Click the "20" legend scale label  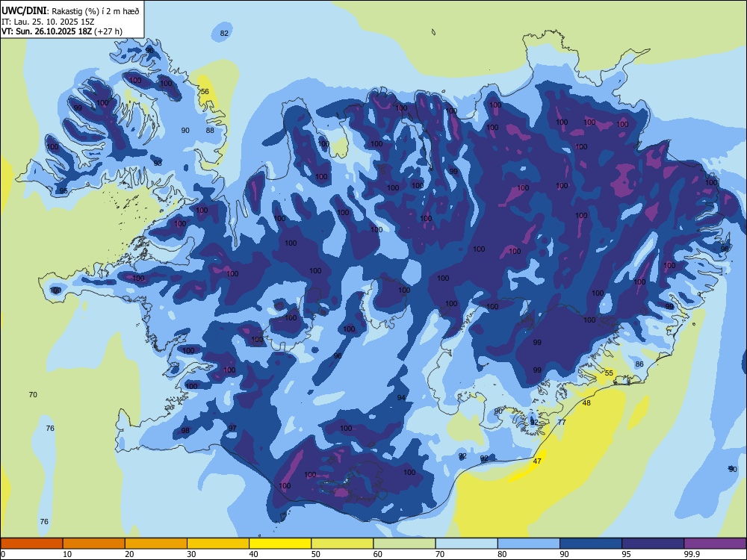coord(129,554)
